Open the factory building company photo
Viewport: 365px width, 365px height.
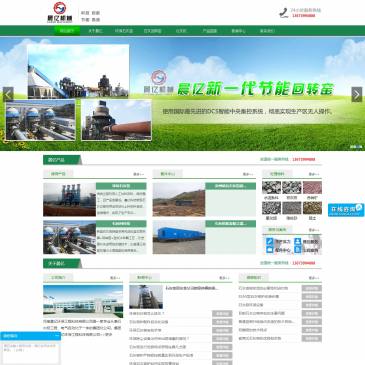tap(83, 301)
